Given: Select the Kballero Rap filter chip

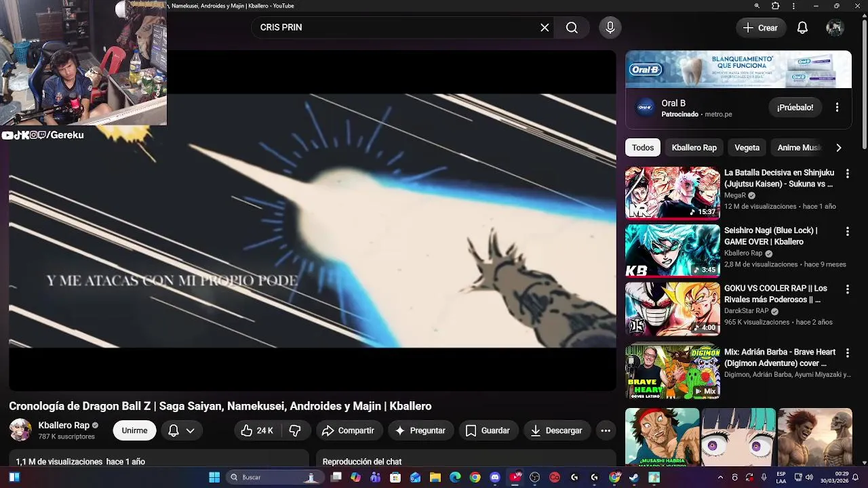Looking at the screenshot, I should (x=694, y=147).
